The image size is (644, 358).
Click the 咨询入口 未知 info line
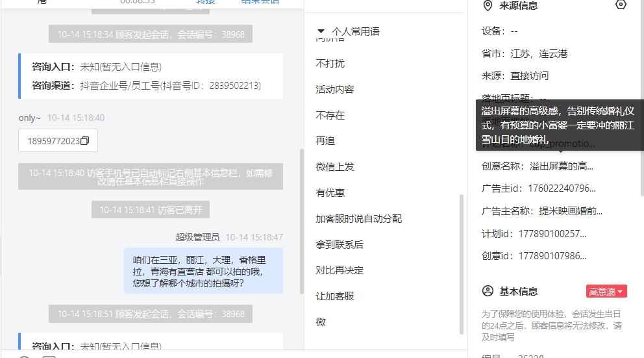pyautogui.click(x=97, y=66)
